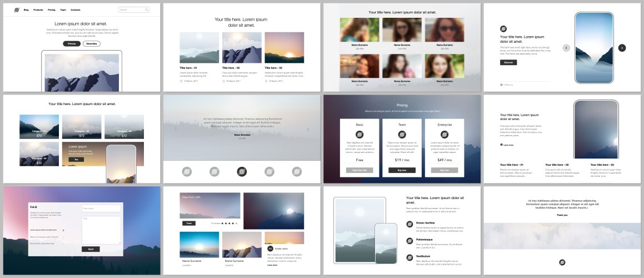Click the Send button on the FAQ form
The image size is (644, 278).
click(91, 249)
